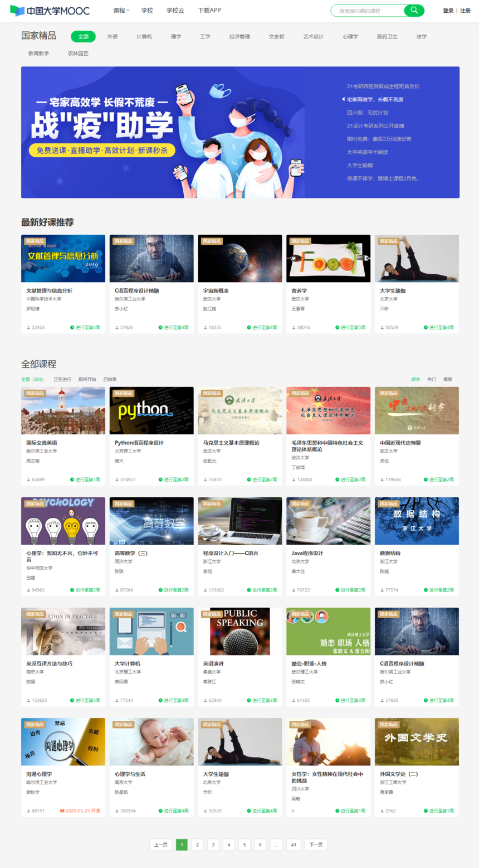
Task: Click the 中国大学MOOC logo
Action: pos(50,11)
